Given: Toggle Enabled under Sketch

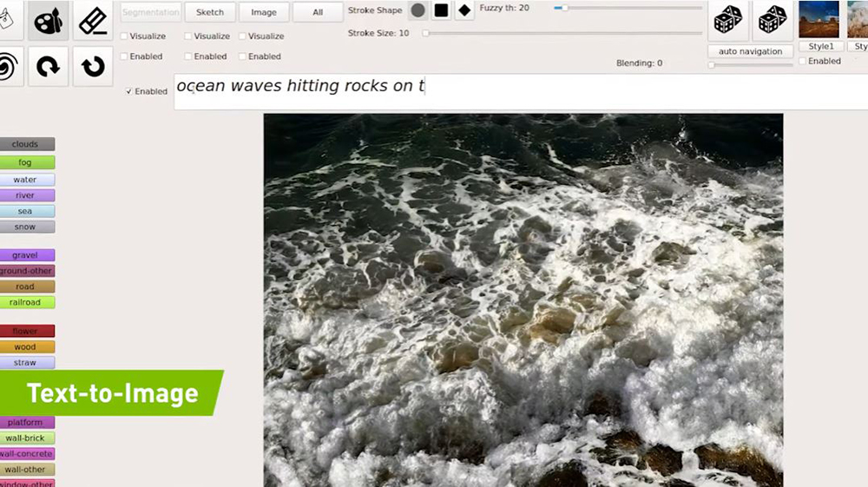Looking at the screenshot, I should pos(188,56).
